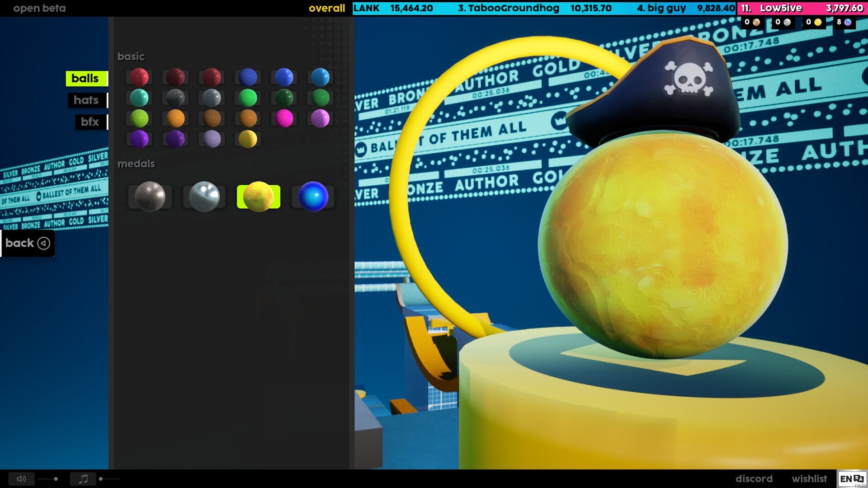Go back to the previous menu
The width and height of the screenshot is (868, 488).
pos(27,243)
